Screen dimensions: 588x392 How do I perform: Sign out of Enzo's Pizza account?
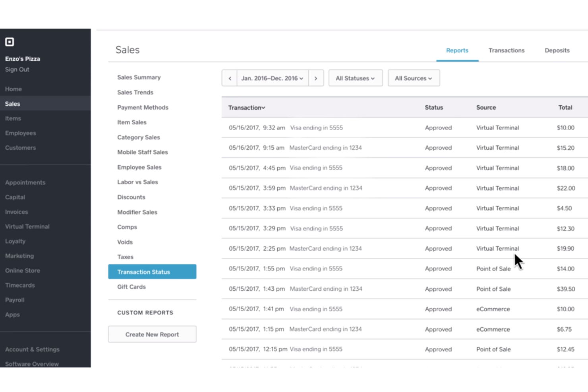click(x=17, y=69)
